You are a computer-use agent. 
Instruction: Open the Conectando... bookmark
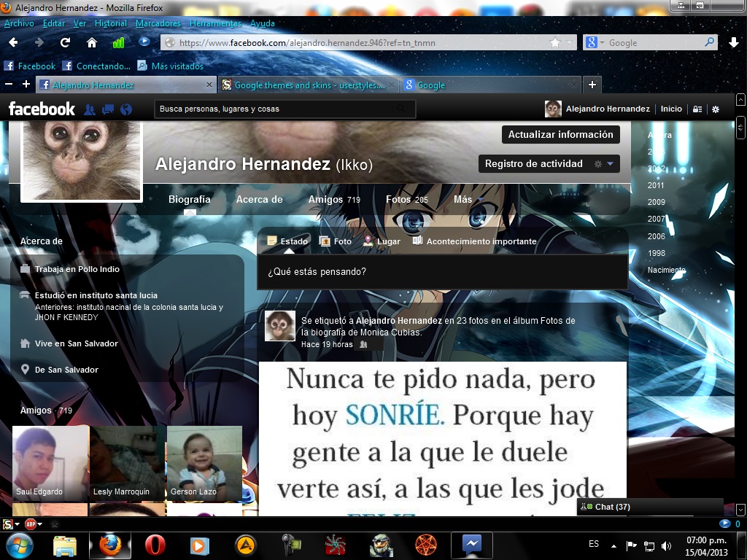click(97, 66)
